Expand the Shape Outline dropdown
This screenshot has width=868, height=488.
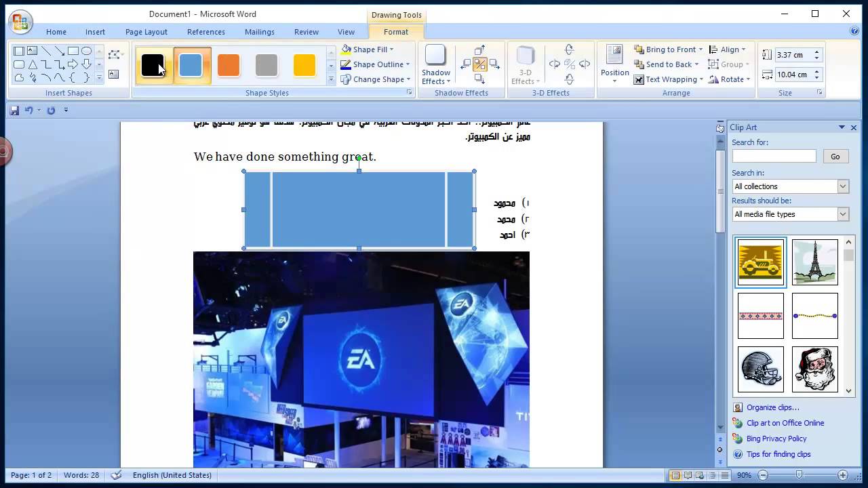click(x=408, y=64)
